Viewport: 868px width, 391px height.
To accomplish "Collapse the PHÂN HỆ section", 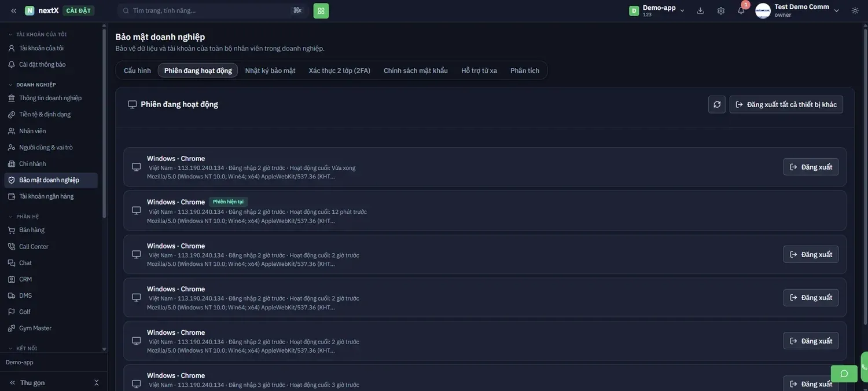I will [24, 217].
